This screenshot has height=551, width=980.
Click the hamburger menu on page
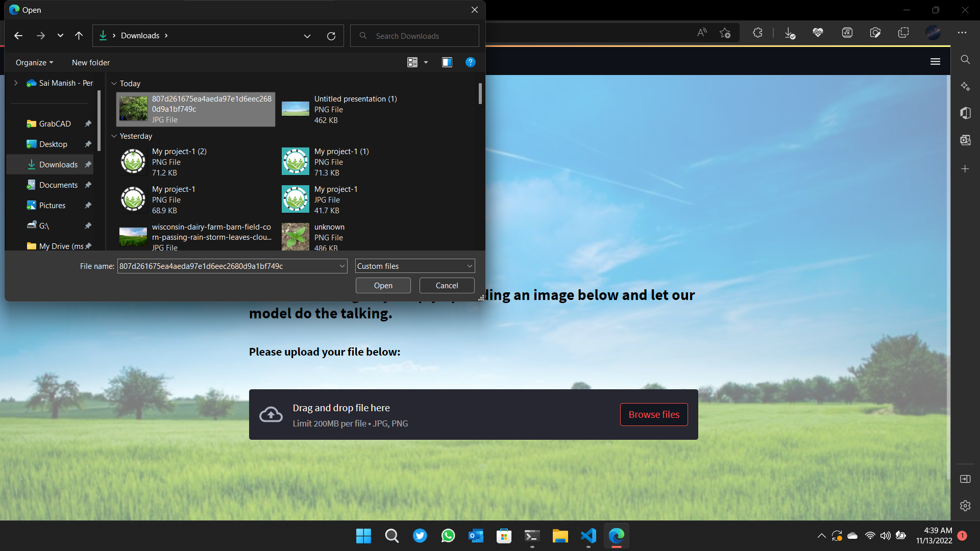coord(935,62)
